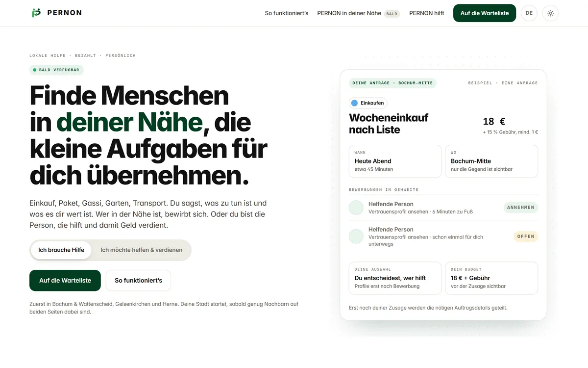Toggle the light/dark theme sun icon

550,13
